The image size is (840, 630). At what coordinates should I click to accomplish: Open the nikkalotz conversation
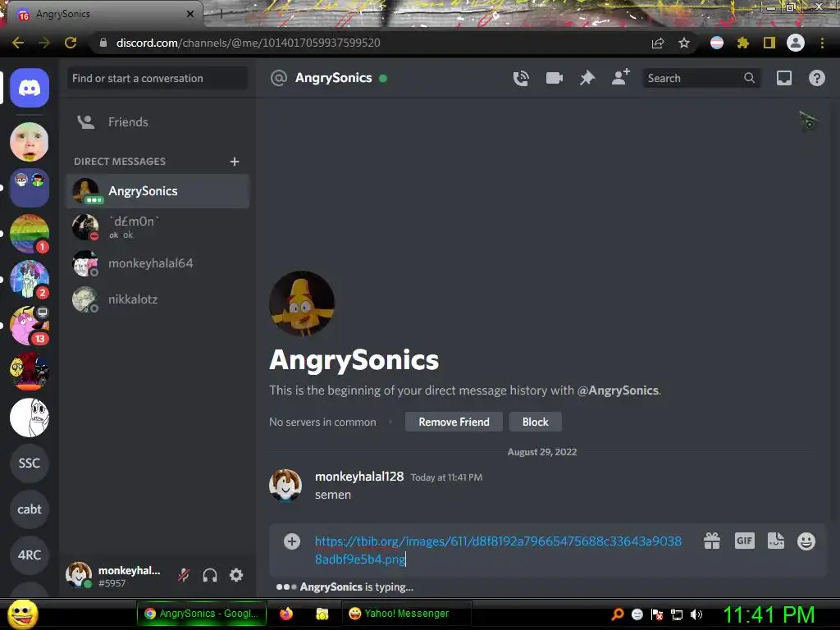157,299
